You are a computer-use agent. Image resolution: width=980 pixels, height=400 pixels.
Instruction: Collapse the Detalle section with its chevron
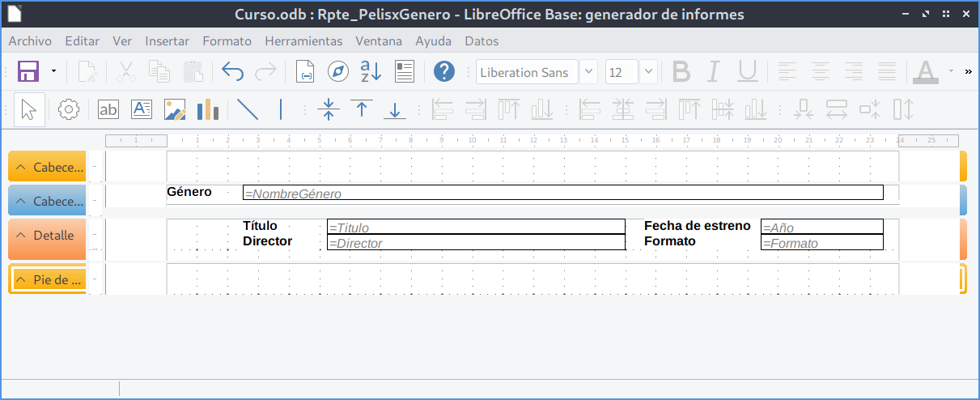(20, 236)
